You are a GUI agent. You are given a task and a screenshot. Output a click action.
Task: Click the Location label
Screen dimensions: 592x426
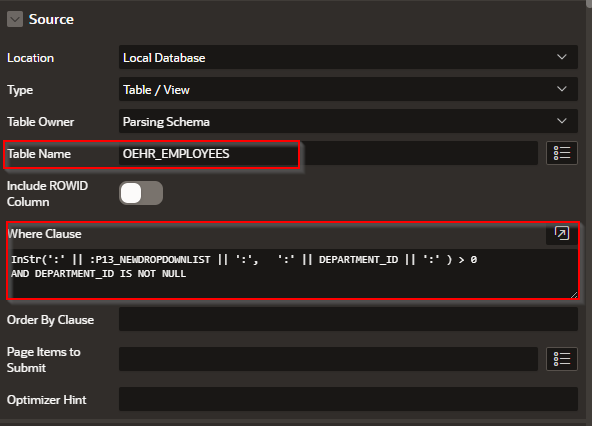pyautogui.click(x=31, y=58)
